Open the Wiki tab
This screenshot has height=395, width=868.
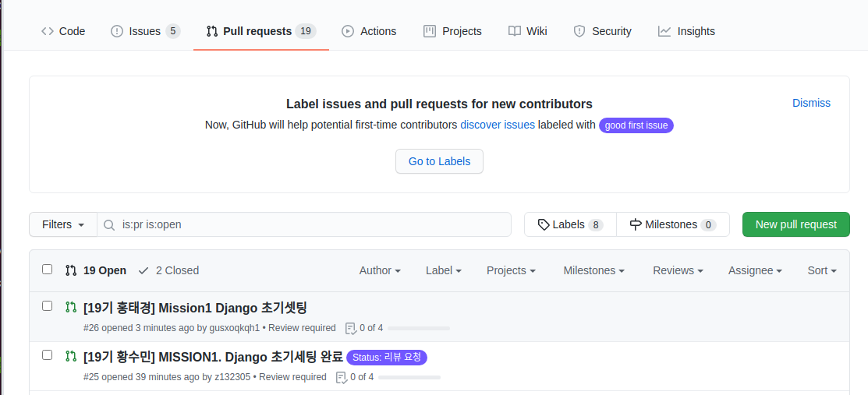click(x=527, y=31)
